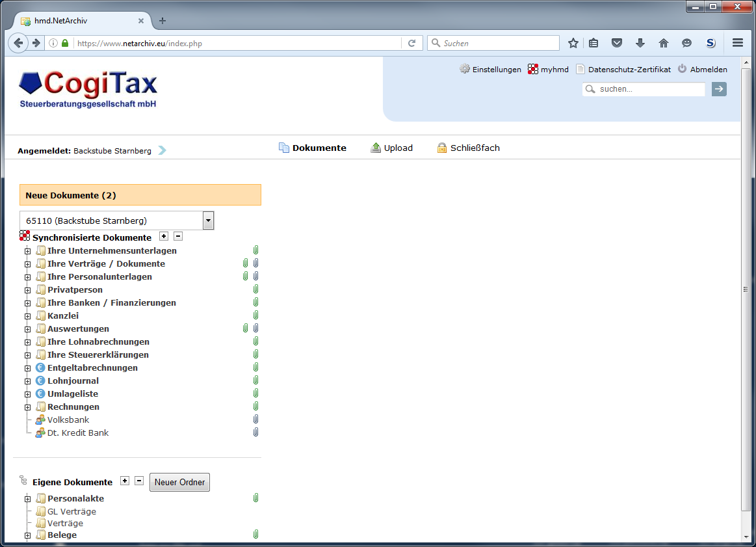Switch to the Schließfach tab
Screen dimensions: 756x547
[475, 147]
